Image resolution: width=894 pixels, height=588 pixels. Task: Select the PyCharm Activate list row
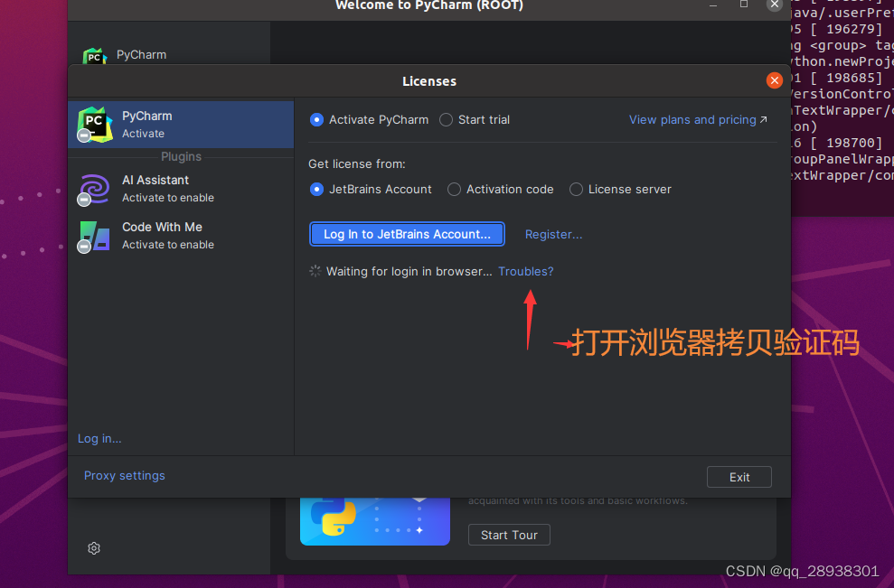tap(181, 125)
